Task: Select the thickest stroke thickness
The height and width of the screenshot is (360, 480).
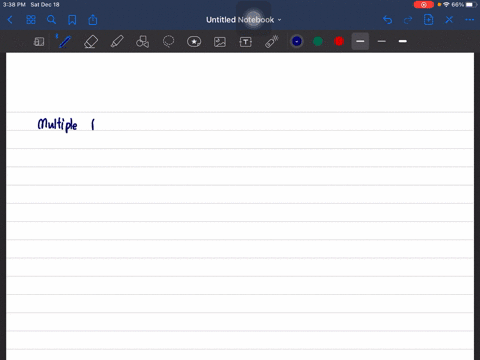Action: 403,41
